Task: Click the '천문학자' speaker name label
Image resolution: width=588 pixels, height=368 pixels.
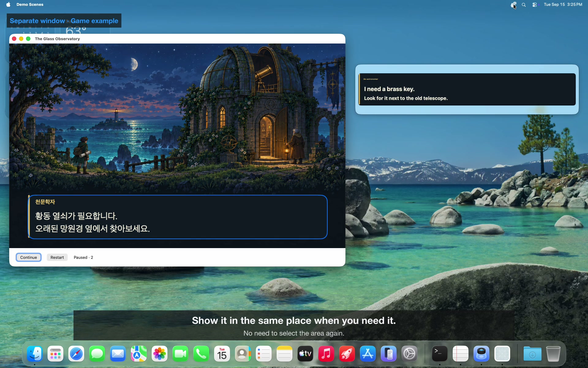Action: [45, 202]
